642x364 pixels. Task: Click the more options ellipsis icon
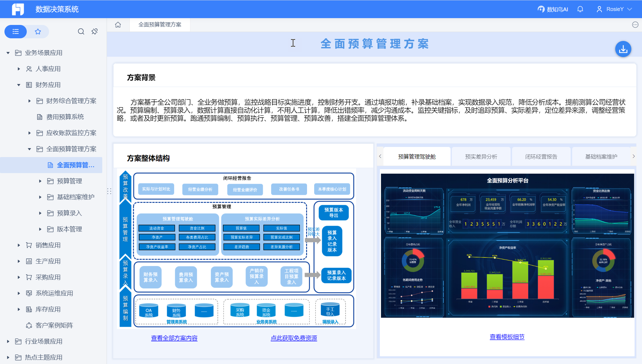(x=635, y=25)
